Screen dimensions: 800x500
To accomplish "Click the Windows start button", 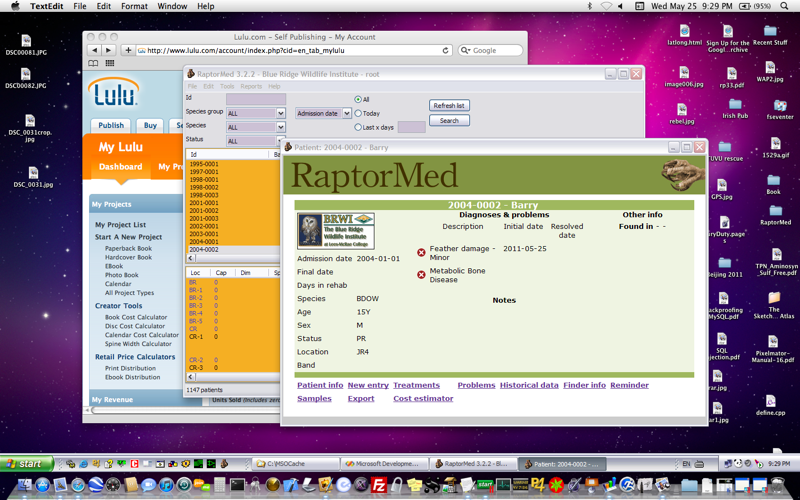I will [x=26, y=464].
